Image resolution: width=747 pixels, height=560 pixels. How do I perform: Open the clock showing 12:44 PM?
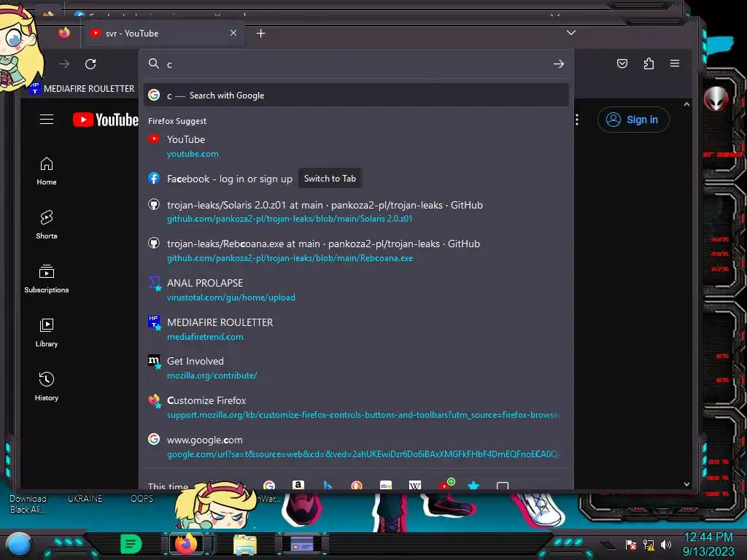click(x=708, y=544)
